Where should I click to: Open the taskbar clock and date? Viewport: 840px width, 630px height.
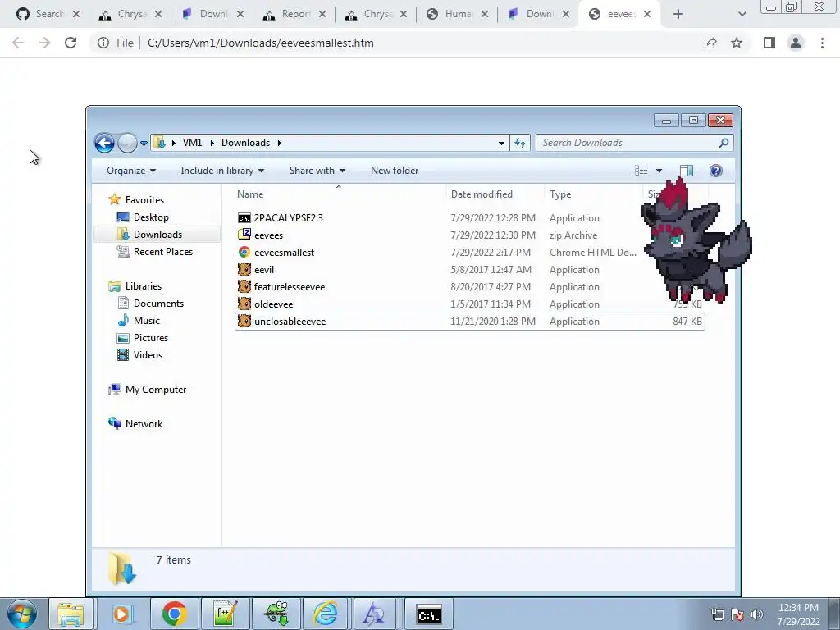click(798, 614)
